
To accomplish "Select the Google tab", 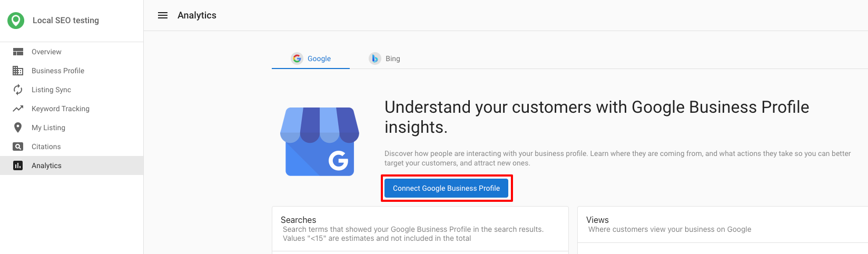I will [311, 58].
